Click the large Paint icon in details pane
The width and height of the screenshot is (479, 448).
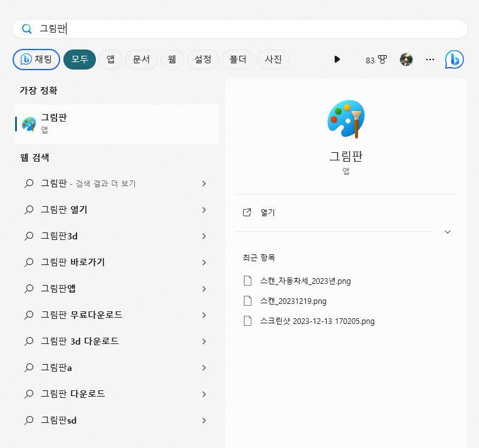(346, 119)
